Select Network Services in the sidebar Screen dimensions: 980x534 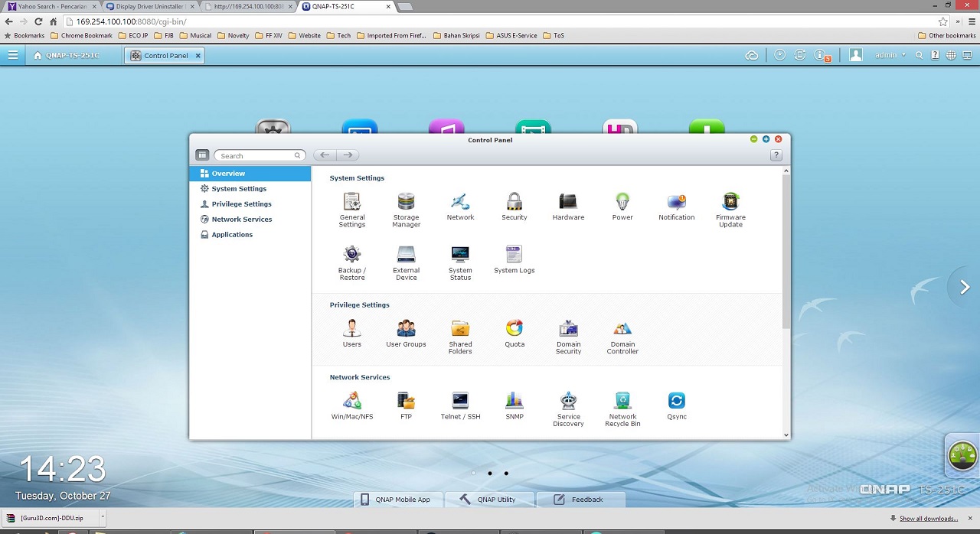(241, 220)
